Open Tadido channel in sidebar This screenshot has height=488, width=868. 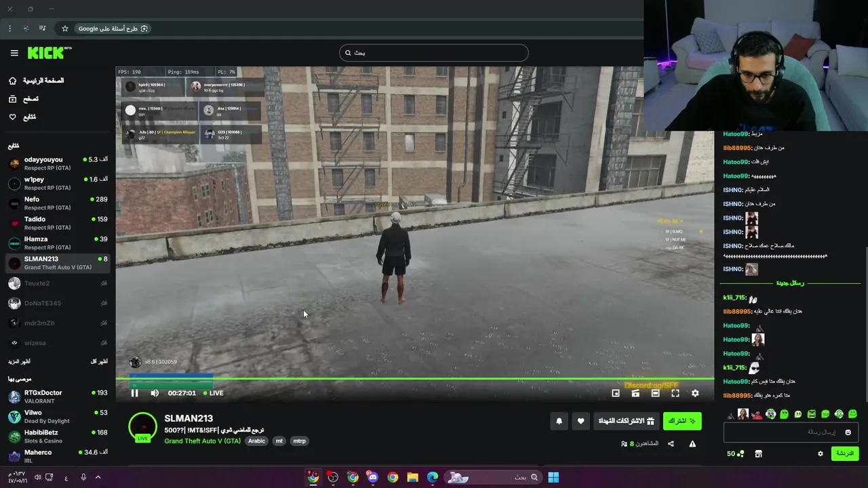[x=58, y=223]
